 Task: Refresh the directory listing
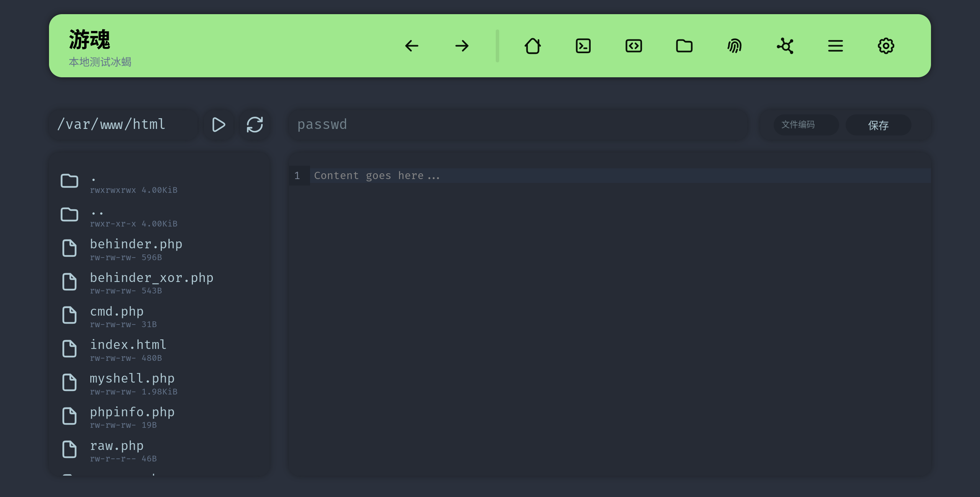point(255,125)
